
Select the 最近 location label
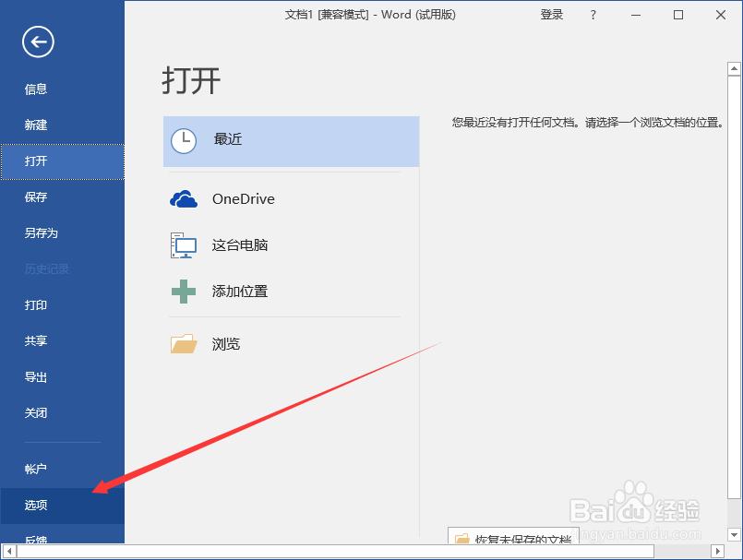point(228,139)
